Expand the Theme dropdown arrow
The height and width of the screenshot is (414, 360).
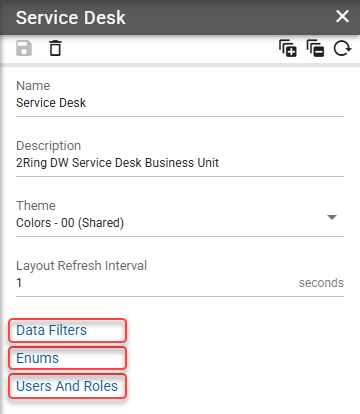(332, 217)
